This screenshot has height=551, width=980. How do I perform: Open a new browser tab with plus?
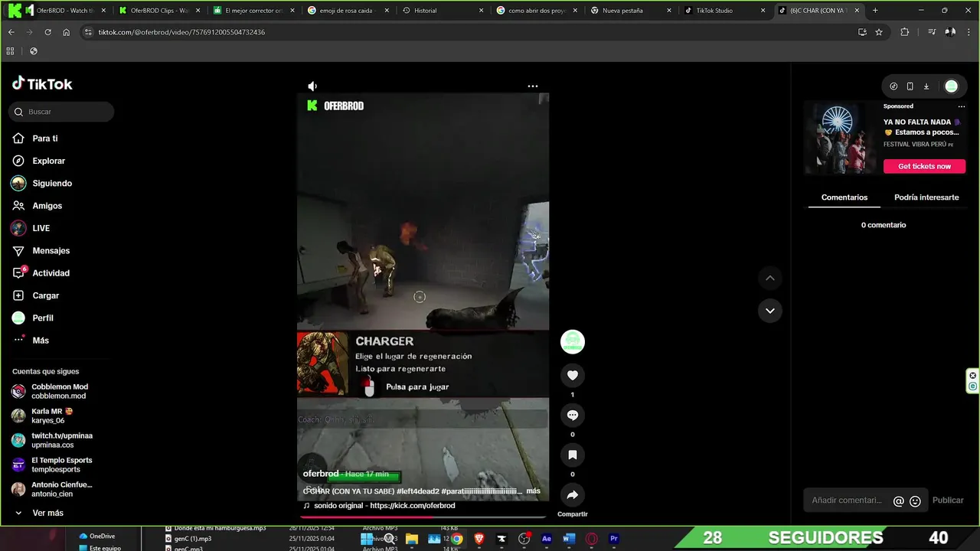point(875,11)
